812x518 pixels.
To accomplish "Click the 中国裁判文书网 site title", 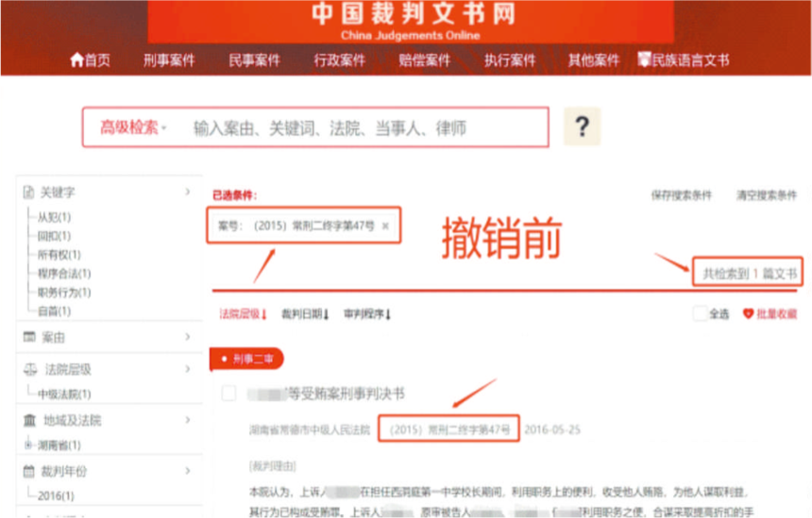I will point(413,13).
